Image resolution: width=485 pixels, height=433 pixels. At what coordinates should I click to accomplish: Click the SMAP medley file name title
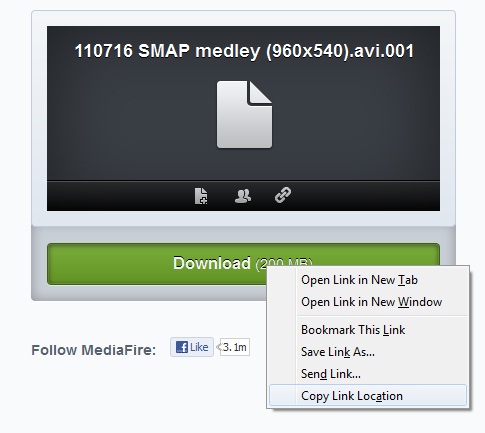[x=244, y=51]
